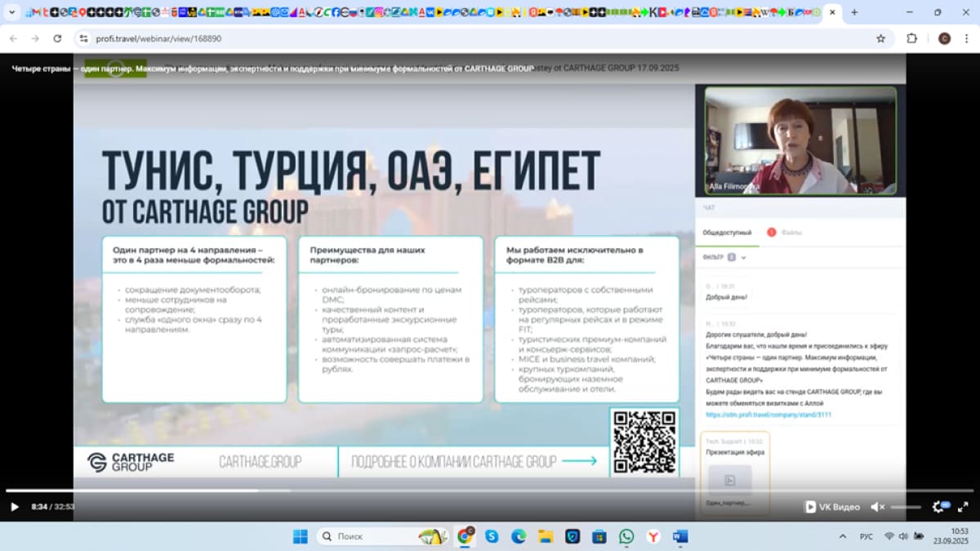Image resolution: width=980 pixels, height=551 pixels.
Task: Open a new browser tab
Action: [854, 13]
